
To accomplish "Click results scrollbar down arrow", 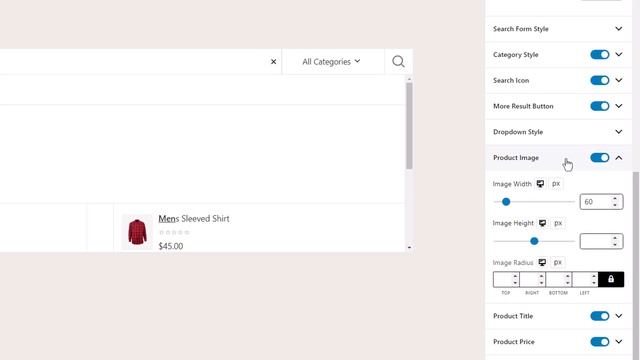I will 409,247.
